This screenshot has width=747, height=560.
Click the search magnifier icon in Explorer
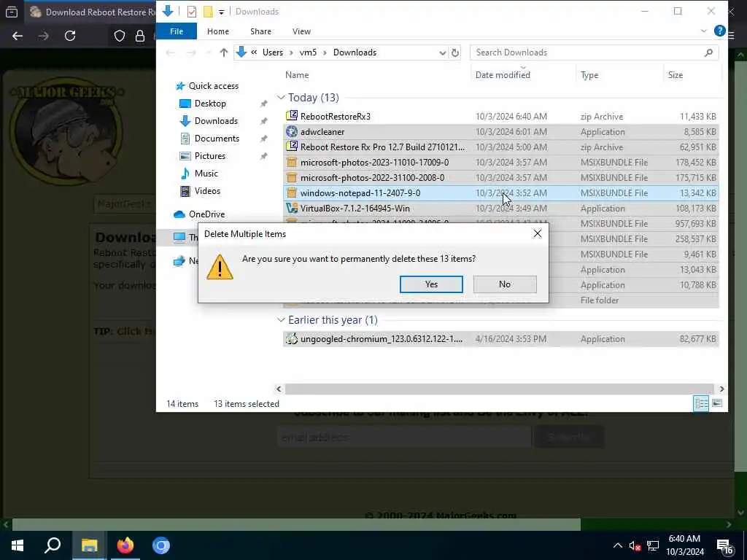point(709,52)
